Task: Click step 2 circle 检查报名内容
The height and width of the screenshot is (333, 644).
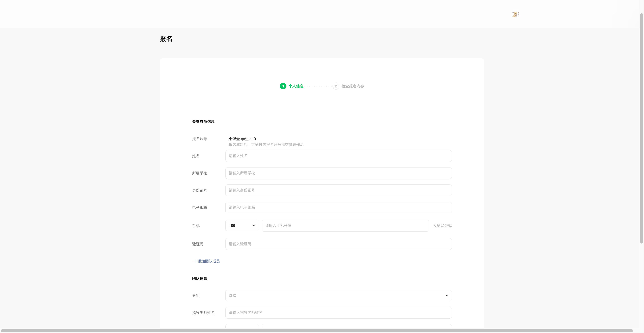Action: [336, 86]
